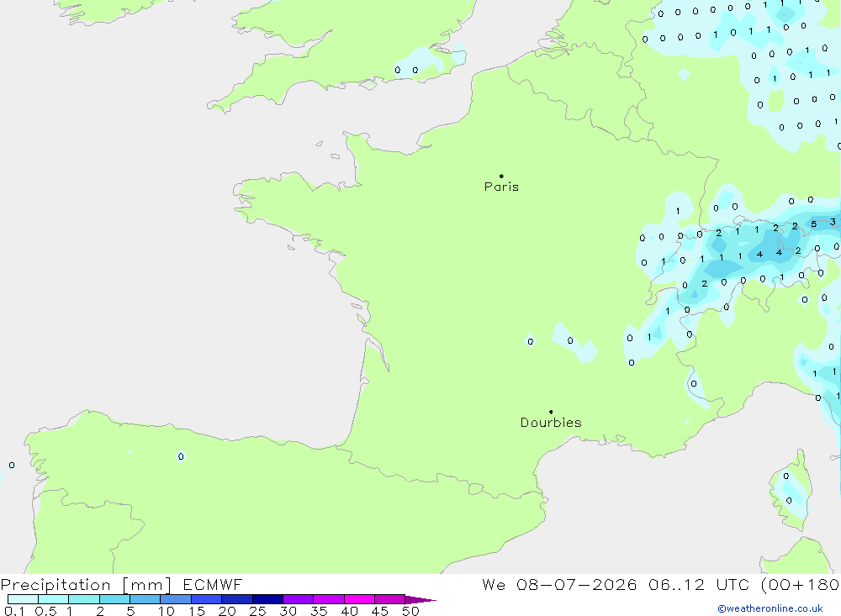Screen dimensions: 841x616
Task: Pick the 30–35 mm purple swatch
Action: tap(299, 599)
